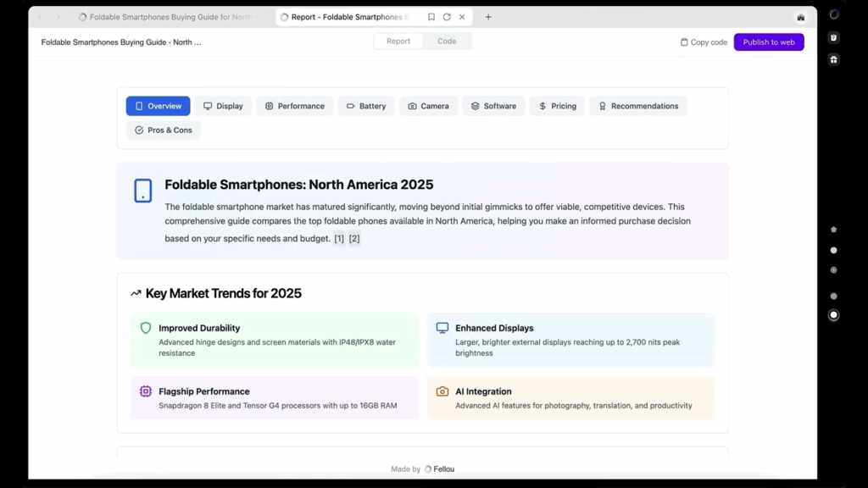
Task: Show the Camera section
Action: [x=428, y=106]
